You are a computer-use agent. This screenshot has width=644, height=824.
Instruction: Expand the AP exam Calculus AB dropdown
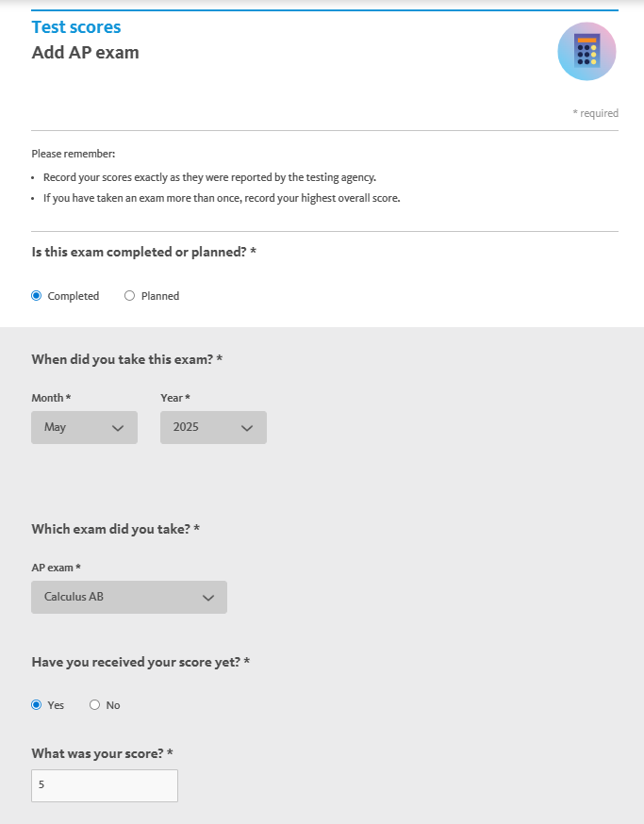pos(129,597)
